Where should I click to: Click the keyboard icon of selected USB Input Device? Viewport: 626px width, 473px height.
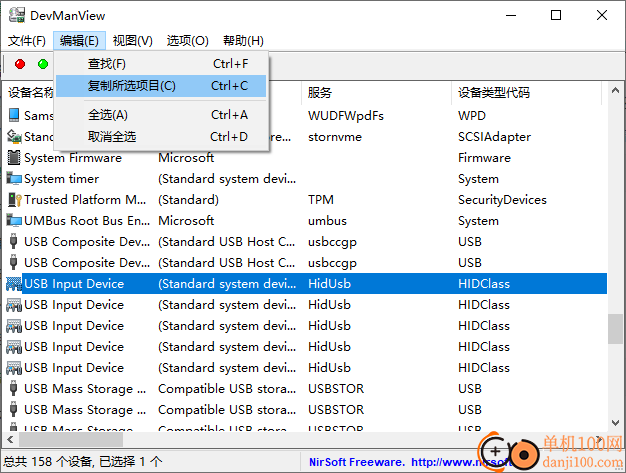[14, 284]
